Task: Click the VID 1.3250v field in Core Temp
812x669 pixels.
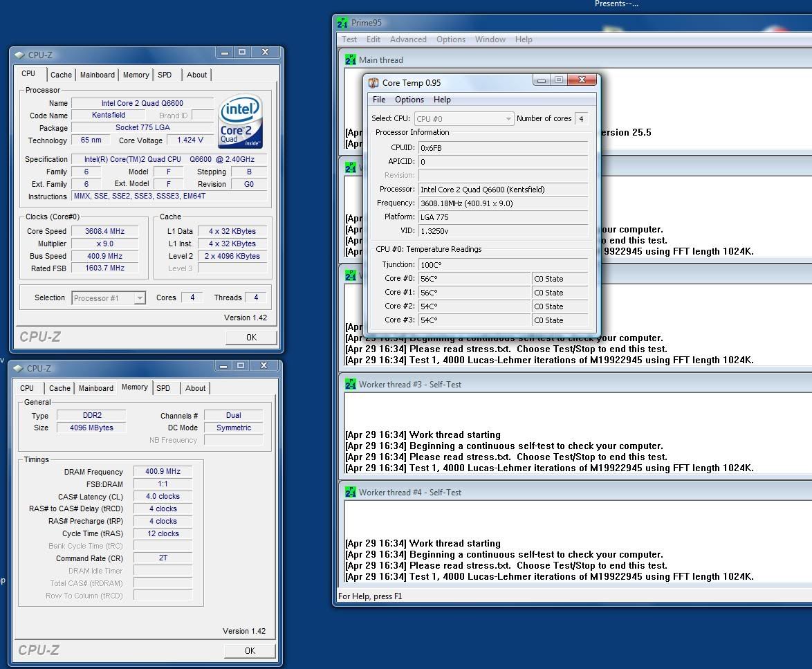Action: (x=503, y=231)
